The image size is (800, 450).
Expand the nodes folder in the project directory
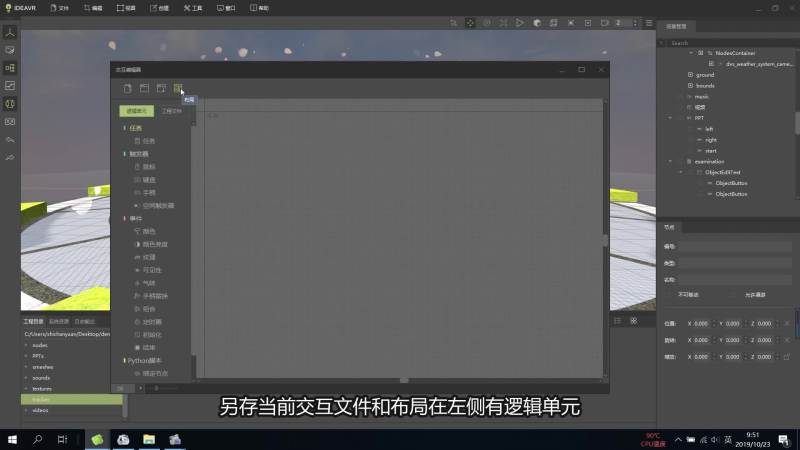coord(26,345)
